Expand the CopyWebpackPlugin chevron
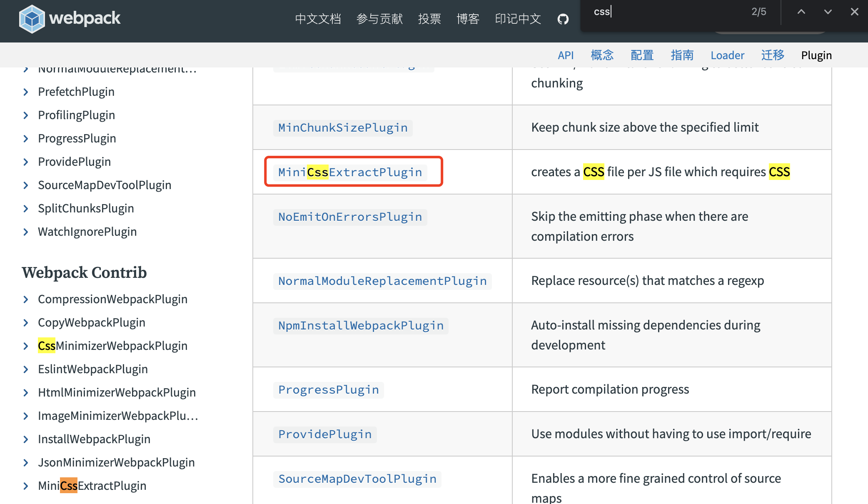 tap(26, 322)
